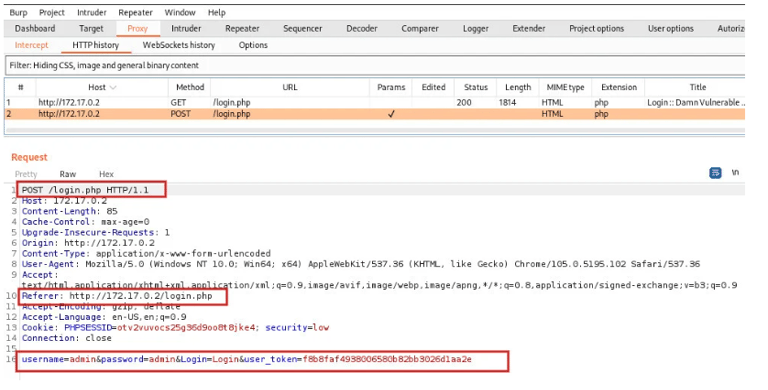768x390 pixels.
Task: Select the POST /login.php history row
Action: coord(375,114)
